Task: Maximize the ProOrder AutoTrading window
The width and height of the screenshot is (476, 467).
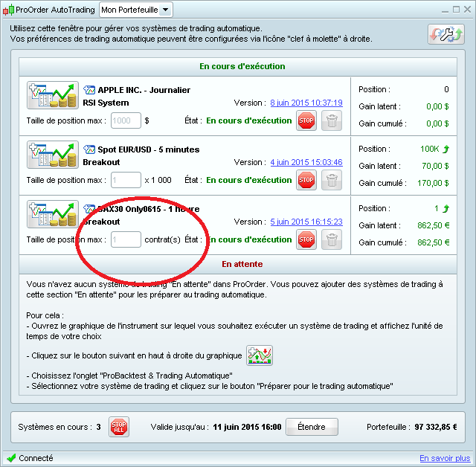Action: click(x=456, y=10)
